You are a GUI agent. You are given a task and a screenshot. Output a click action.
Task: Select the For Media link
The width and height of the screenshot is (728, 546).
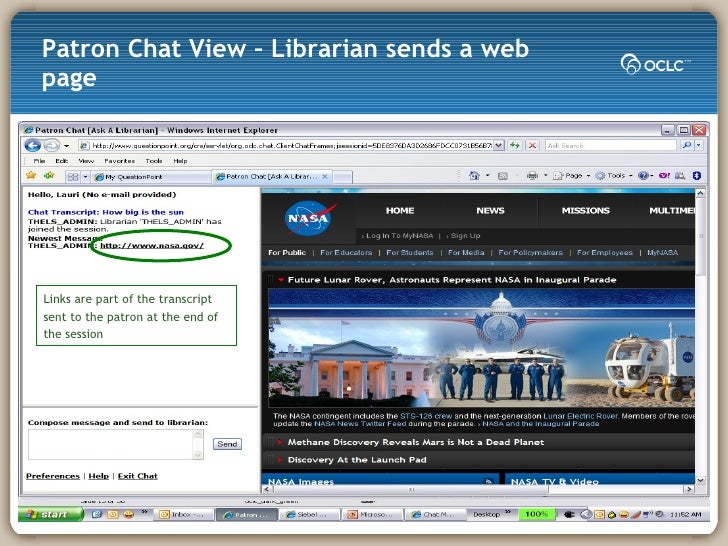click(466, 253)
